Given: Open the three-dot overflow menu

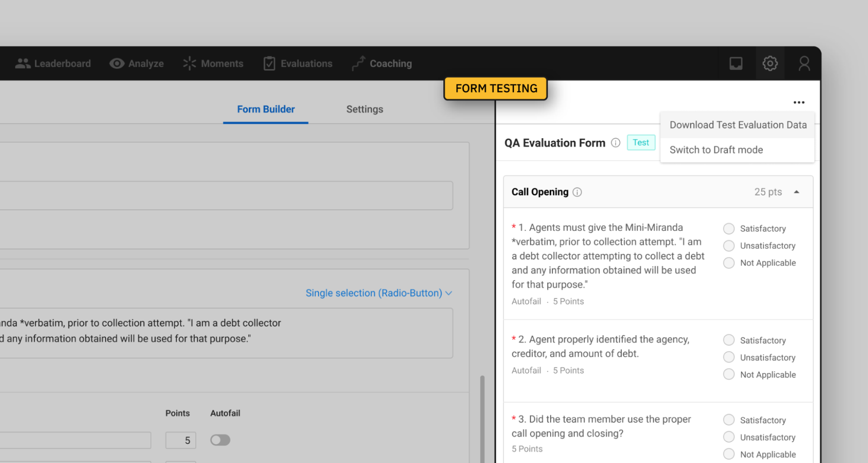Looking at the screenshot, I should [x=799, y=102].
